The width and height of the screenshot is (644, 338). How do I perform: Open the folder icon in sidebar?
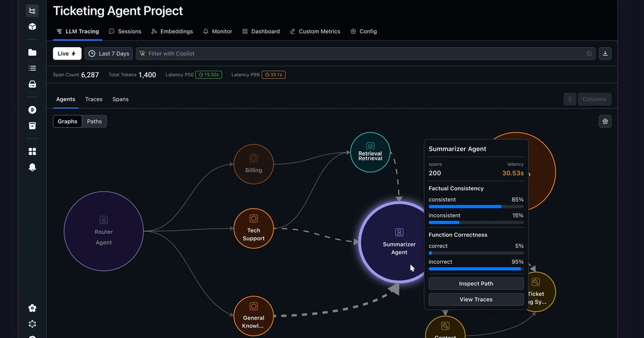tap(32, 53)
